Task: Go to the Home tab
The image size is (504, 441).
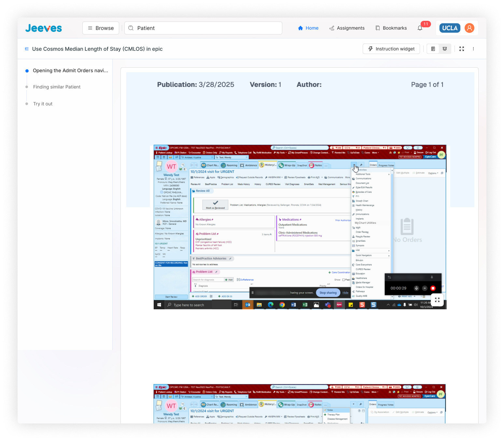Action: [x=308, y=28]
